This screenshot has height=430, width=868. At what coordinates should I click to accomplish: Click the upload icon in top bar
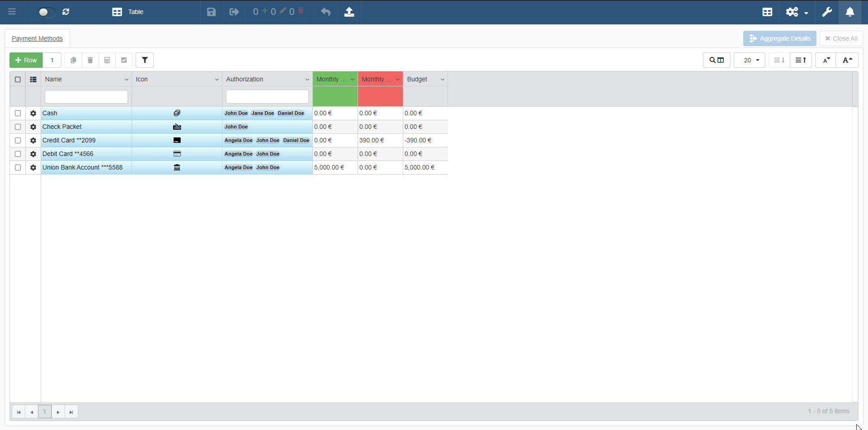click(x=349, y=12)
